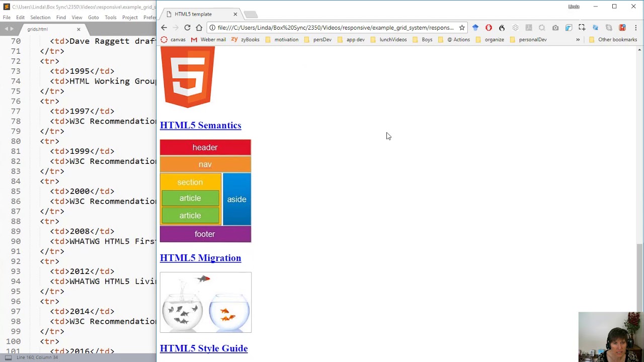Viewport: 644px width, 362px height.
Task: Open the File menu in Sublime Text
Action: 7,17
